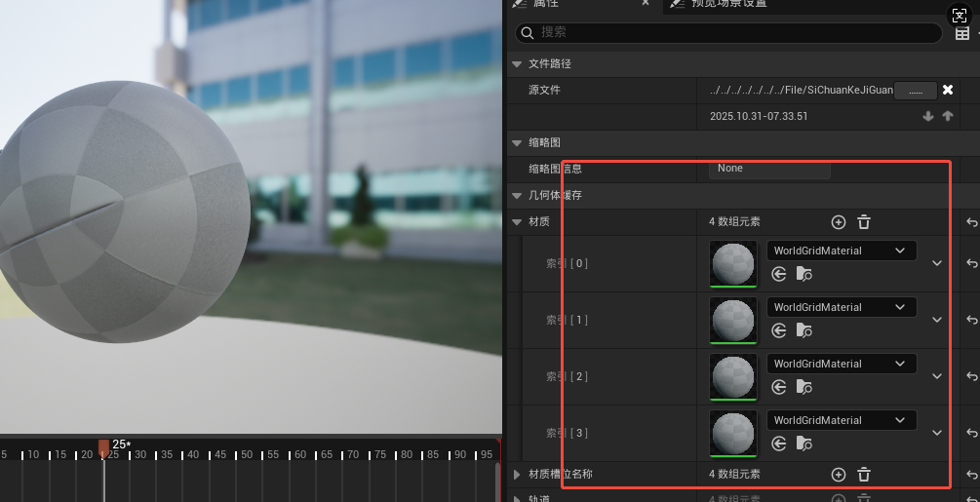The width and height of the screenshot is (980, 502).
Task: Open the element options chevron for 索引 [ 1 ]
Action: [x=937, y=320]
